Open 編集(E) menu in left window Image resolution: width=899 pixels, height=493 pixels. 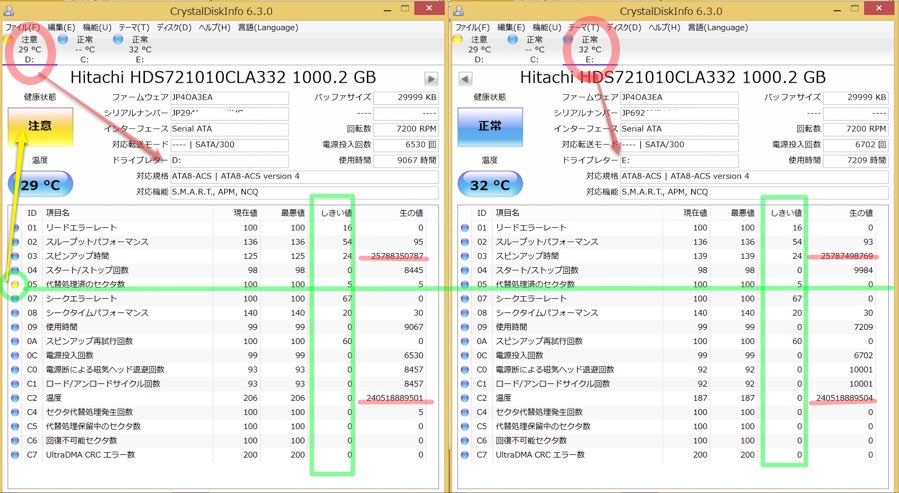[61, 28]
